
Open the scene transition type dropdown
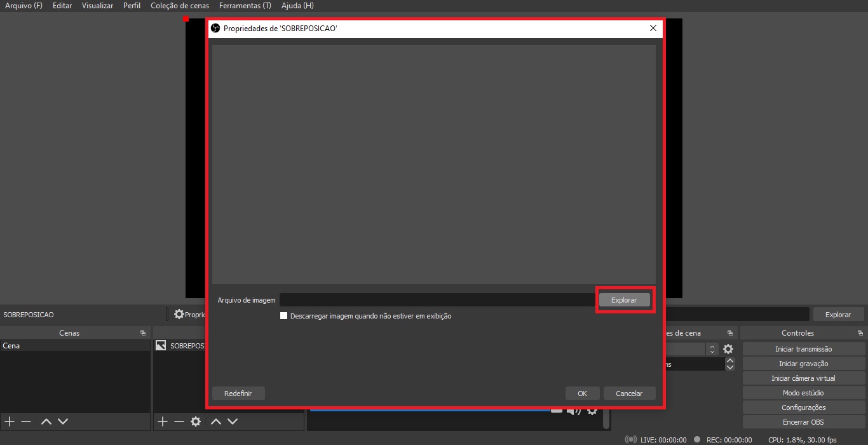coord(712,349)
